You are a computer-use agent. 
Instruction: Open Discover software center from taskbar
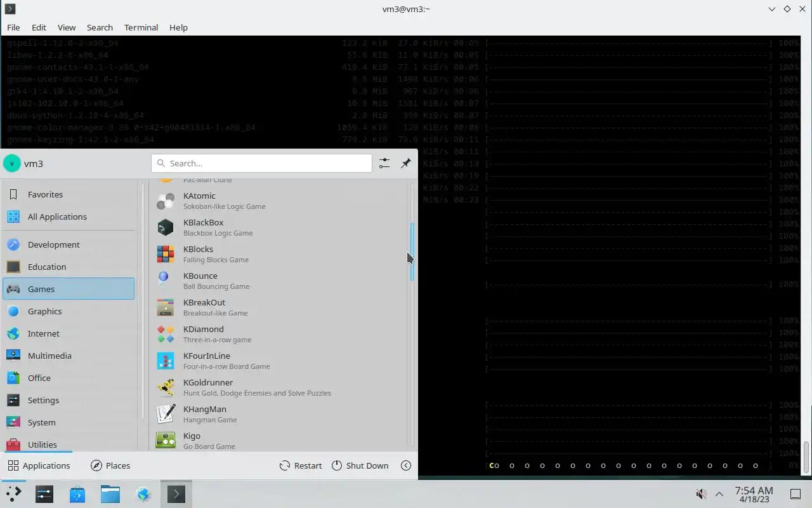click(77, 494)
